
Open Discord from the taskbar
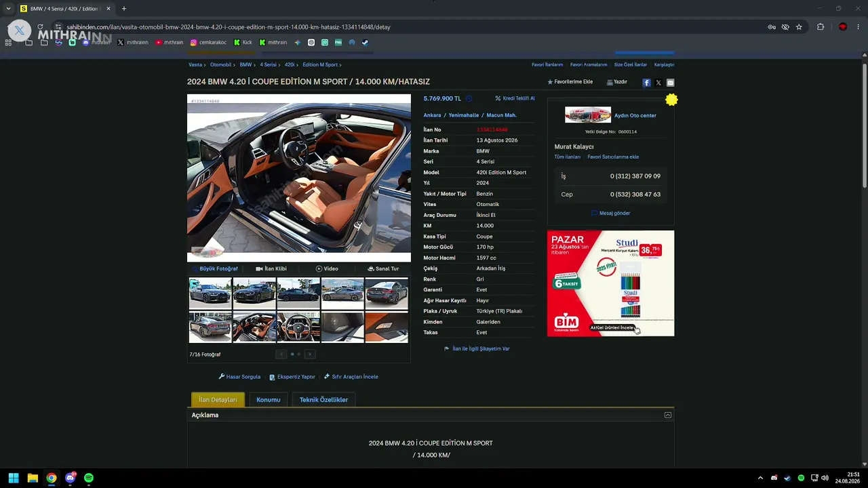[x=70, y=478]
